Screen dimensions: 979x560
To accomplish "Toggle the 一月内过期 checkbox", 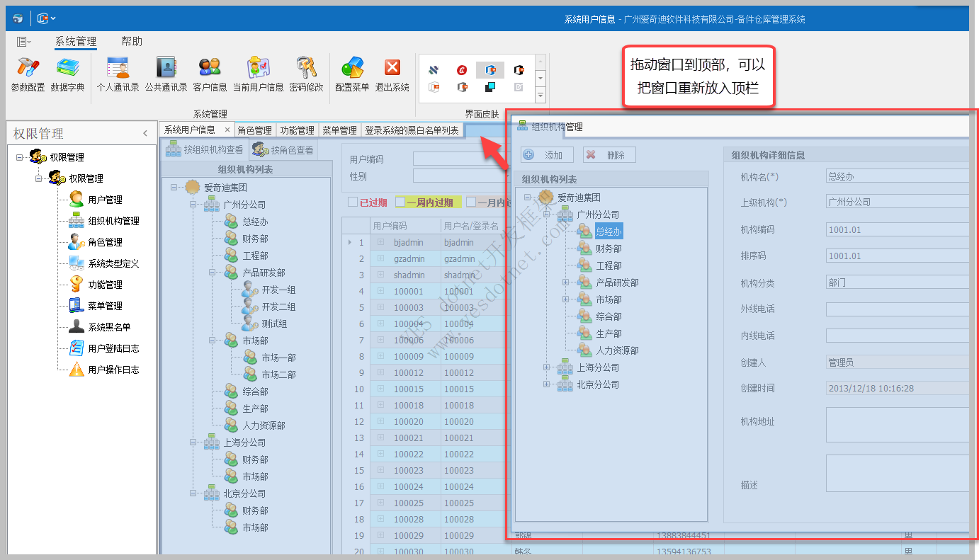I will coord(471,202).
